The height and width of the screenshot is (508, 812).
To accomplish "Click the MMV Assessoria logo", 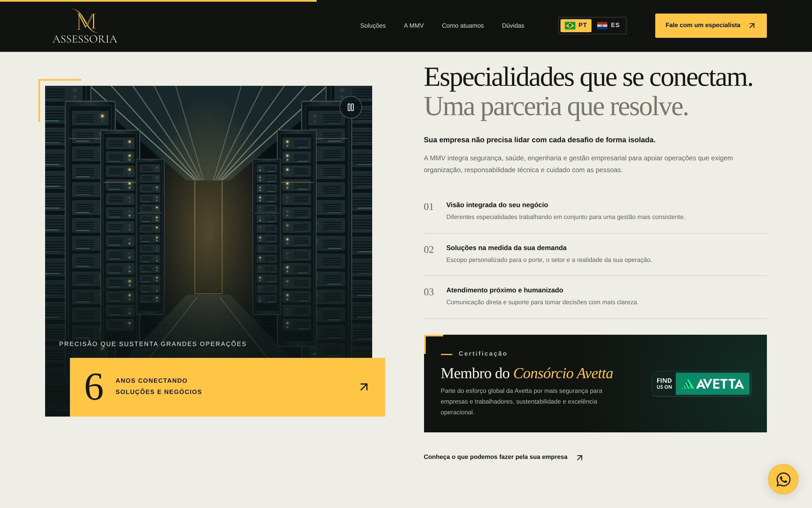I will 85,26.
